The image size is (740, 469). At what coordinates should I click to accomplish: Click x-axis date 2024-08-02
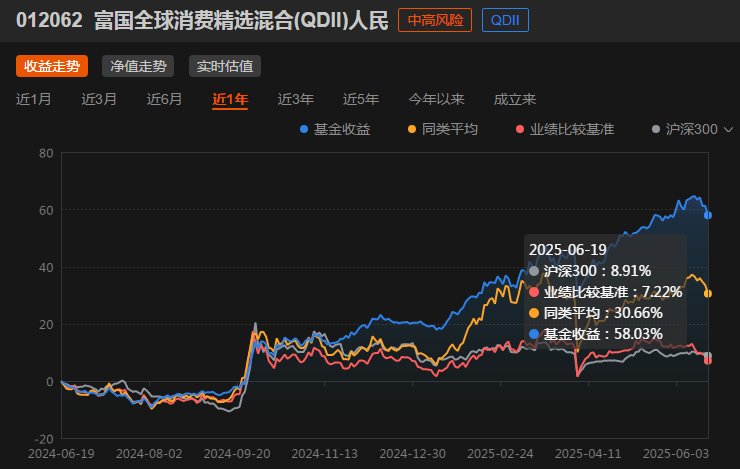[x=149, y=454]
